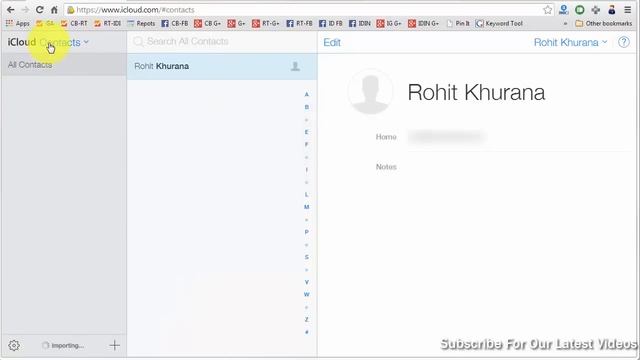The height and width of the screenshot is (360, 640).
Task: Jump to letter S in index
Action: point(307,257)
